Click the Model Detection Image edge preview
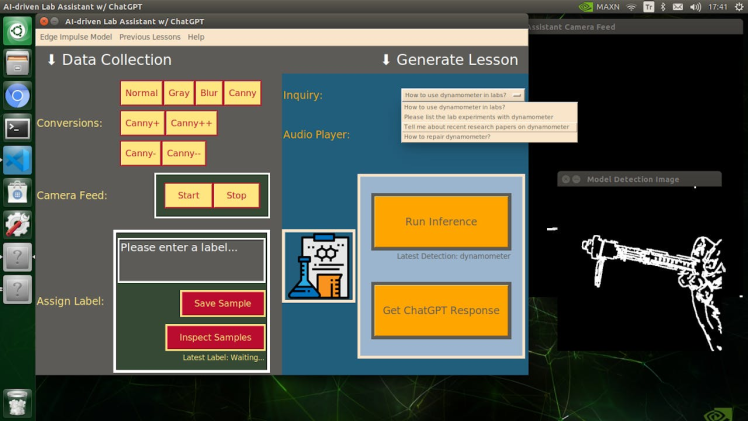 (639, 269)
